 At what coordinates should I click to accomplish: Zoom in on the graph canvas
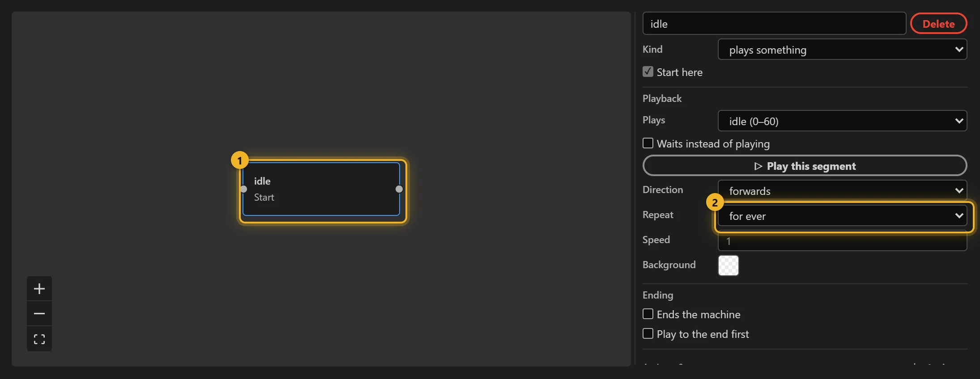(39, 289)
